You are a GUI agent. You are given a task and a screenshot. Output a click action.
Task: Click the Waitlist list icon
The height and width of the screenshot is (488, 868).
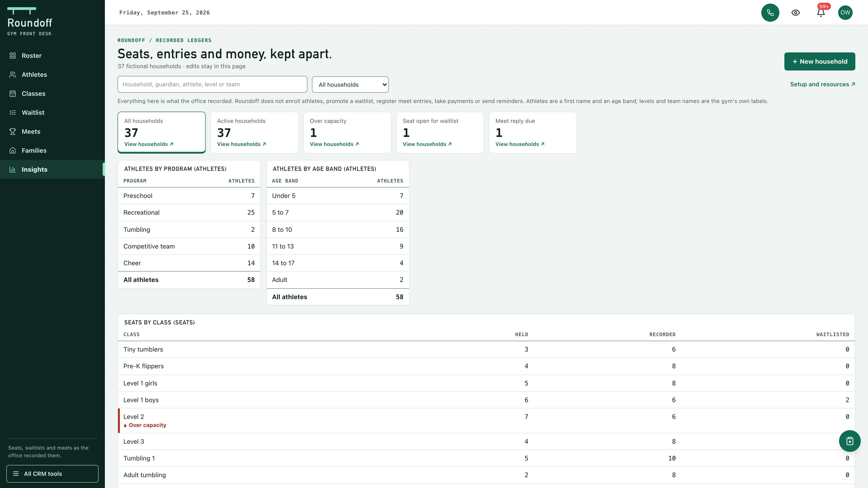tap(12, 113)
